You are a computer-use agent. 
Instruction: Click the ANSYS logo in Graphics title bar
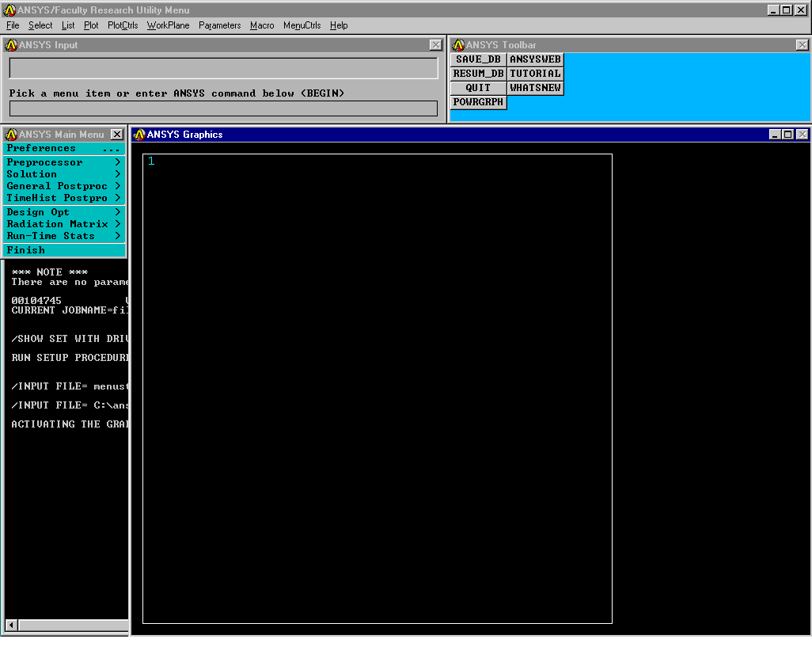point(139,135)
